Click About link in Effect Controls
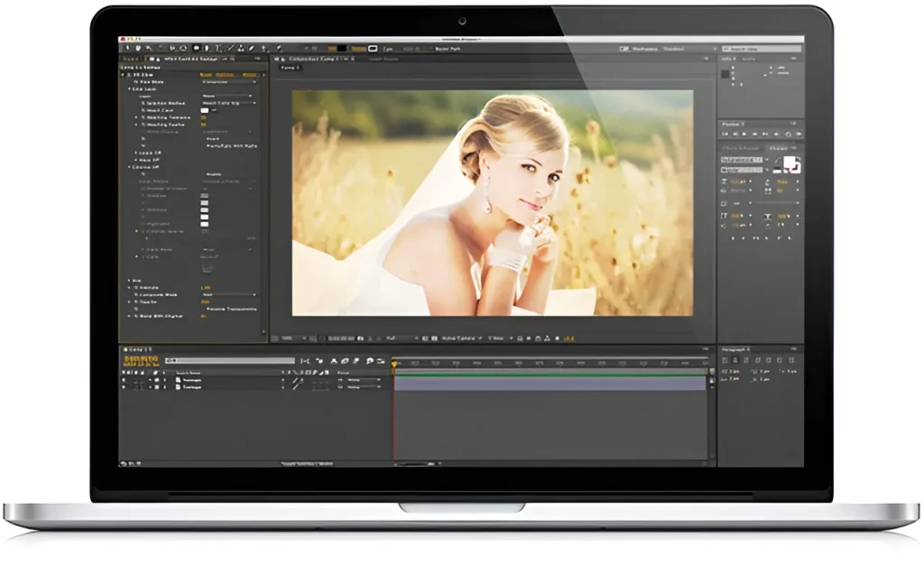Image resolution: width=924 pixels, height=566 pixels. click(251, 75)
